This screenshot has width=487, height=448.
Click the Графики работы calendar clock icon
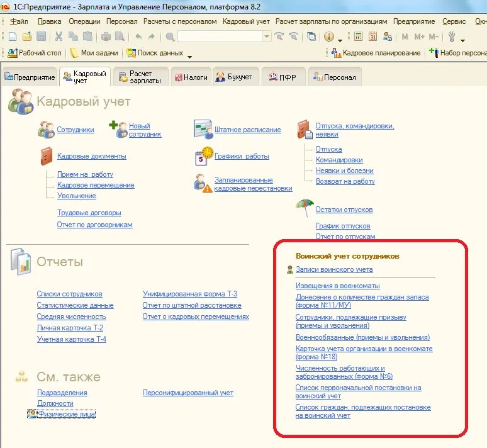tap(203, 155)
